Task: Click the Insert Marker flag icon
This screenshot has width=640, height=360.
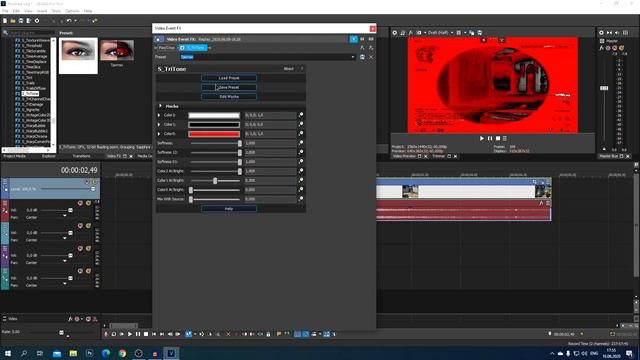Action: click(279, 334)
